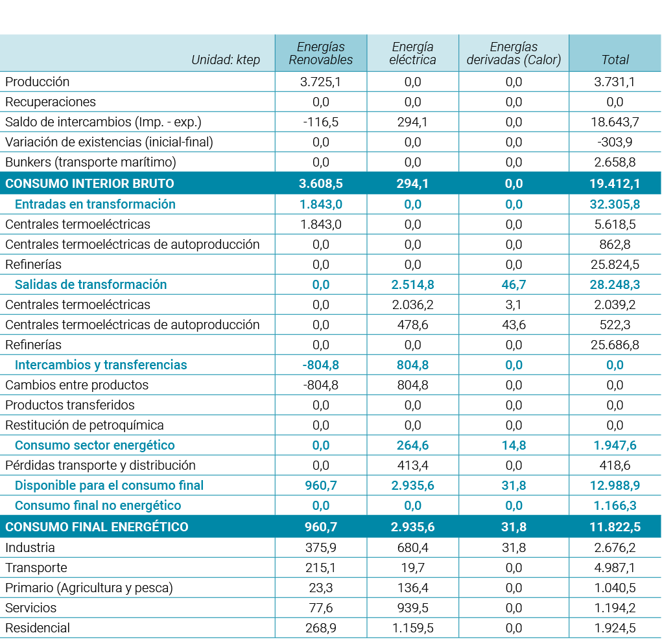Screen dimensions: 662x644
Task: Click the Energías derivadas (Calor) header
Action: coord(514,53)
